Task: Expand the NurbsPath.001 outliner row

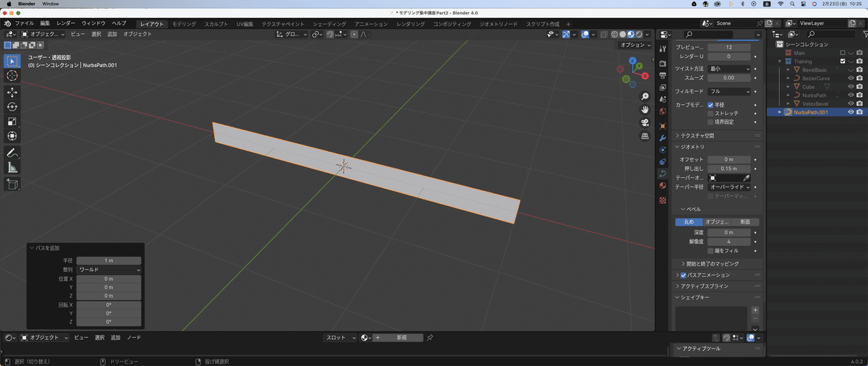Action: click(780, 112)
